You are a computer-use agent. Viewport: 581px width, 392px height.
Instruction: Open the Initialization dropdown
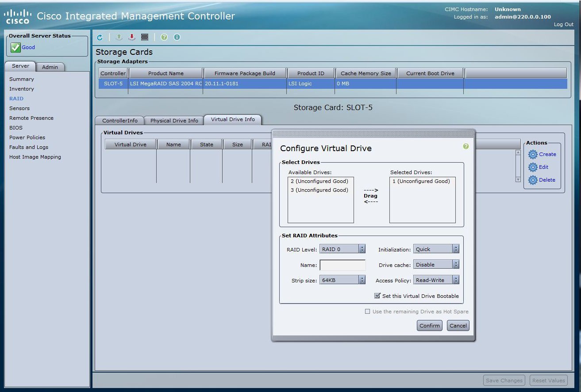click(436, 249)
